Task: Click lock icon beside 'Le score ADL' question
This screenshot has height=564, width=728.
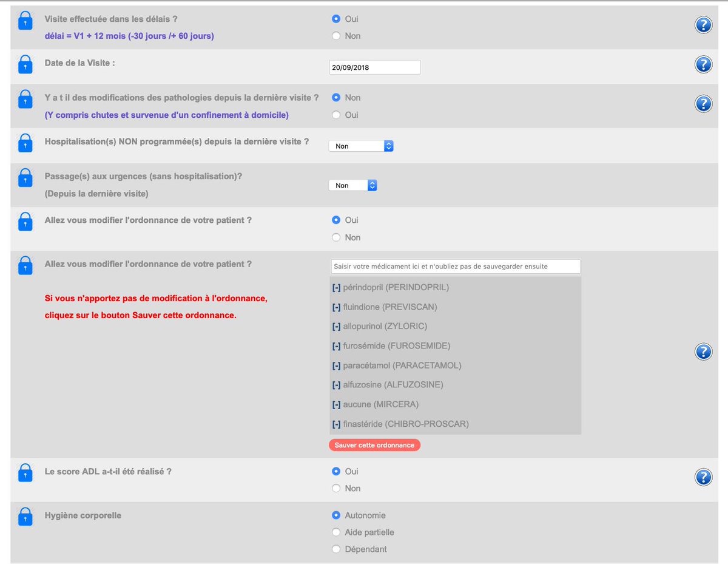Action: tap(25, 473)
